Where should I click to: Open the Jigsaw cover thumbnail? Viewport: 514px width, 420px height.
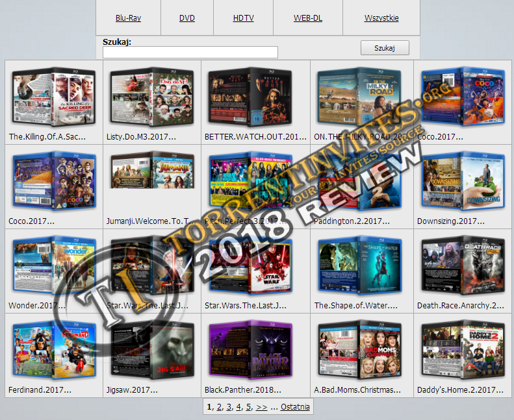tap(153, 350)
